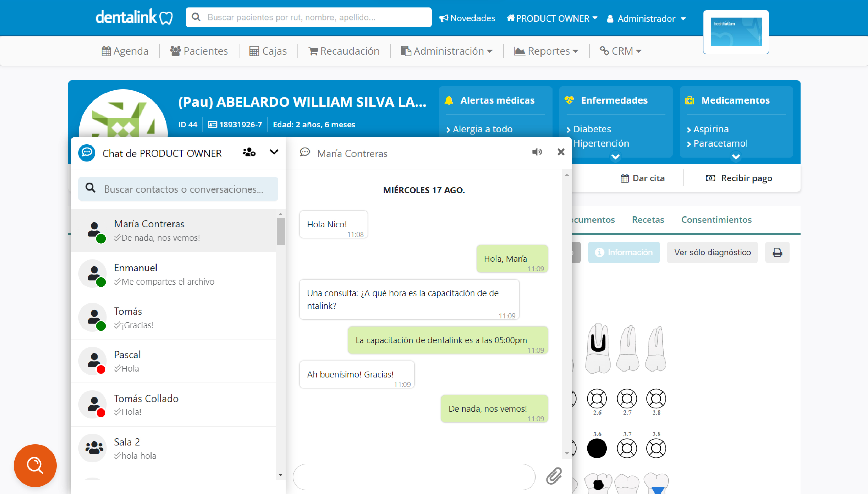Switch to the Recetas tab
This screenshot has width=868, height=494.
[x=648, y=219]
